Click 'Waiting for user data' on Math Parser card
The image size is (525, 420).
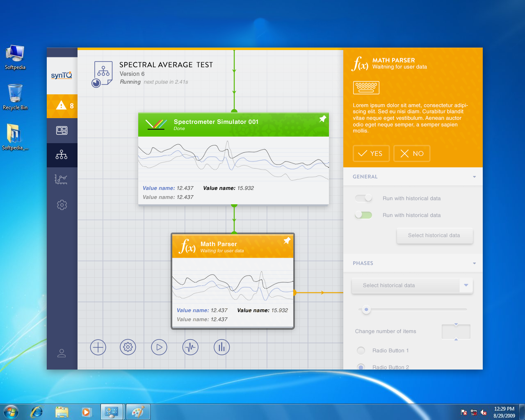[x=222, y=251]
